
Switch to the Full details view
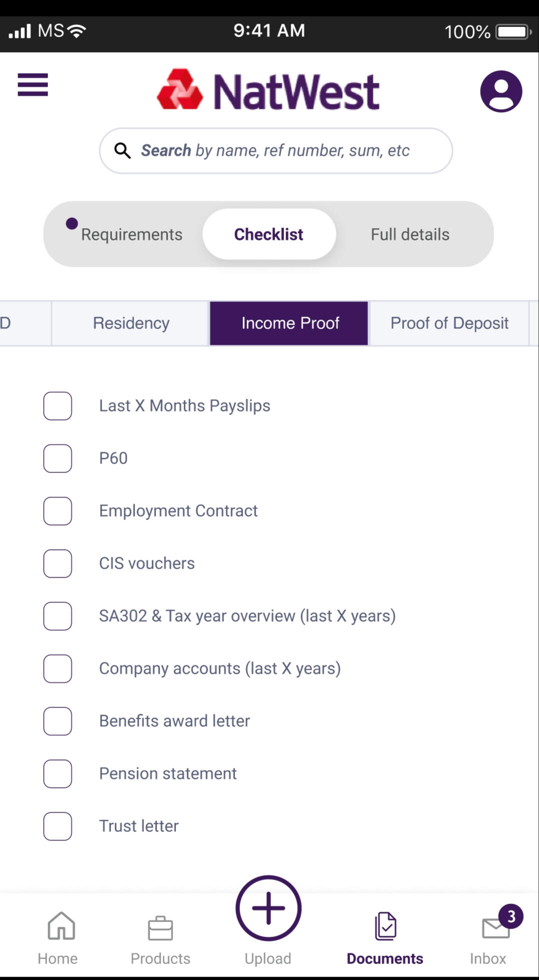[x=410, y=234]
